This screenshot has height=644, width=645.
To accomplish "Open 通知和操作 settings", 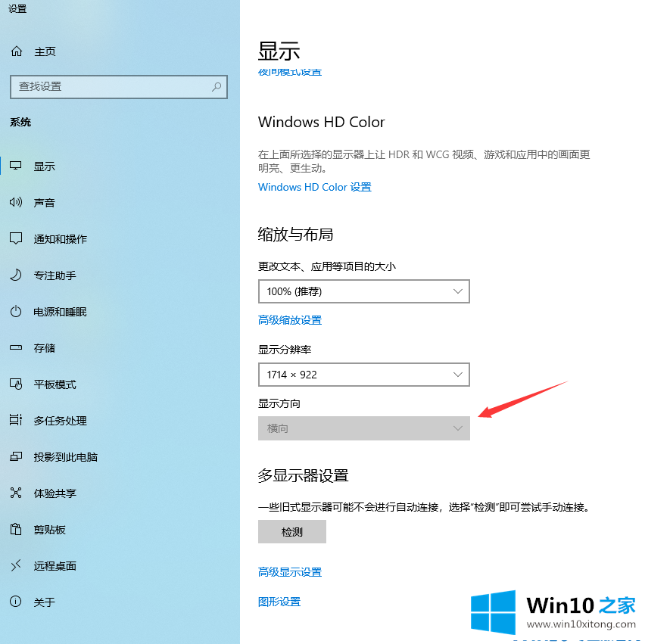I will pos(61,239).
